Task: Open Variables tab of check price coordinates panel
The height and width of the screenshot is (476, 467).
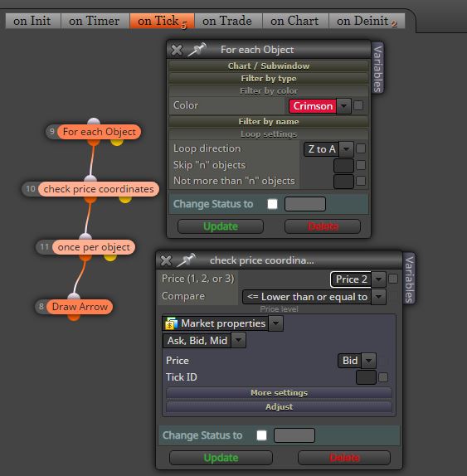Action: pos(409,279)
